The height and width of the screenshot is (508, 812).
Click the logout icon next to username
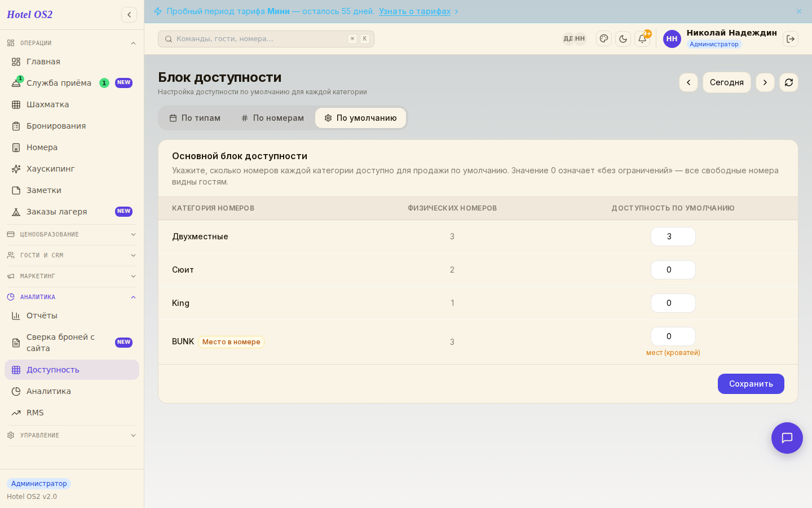click(791, 39)
